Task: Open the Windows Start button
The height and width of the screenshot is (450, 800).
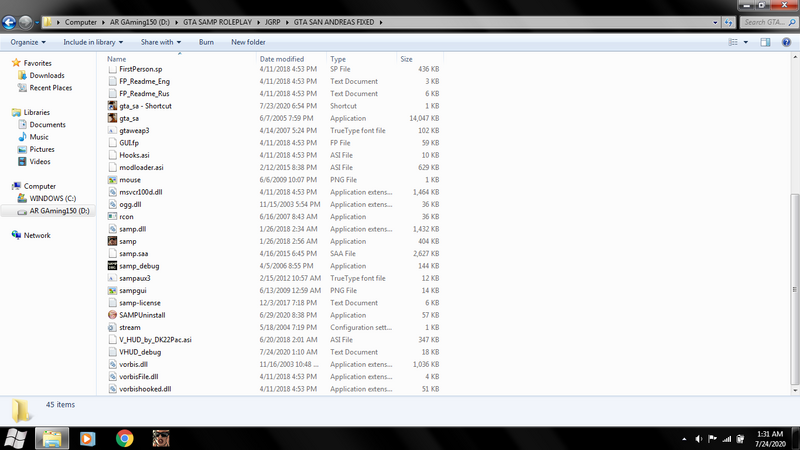Action: tap(15, 438)
